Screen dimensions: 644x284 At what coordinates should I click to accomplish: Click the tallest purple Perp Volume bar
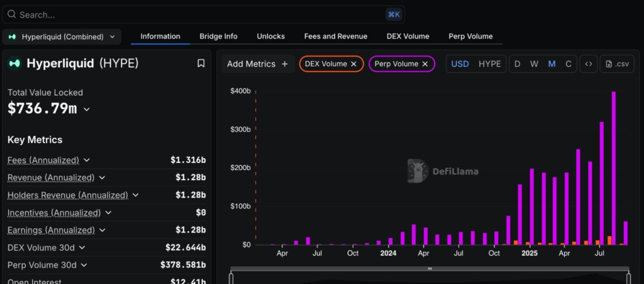coord(614,168)
